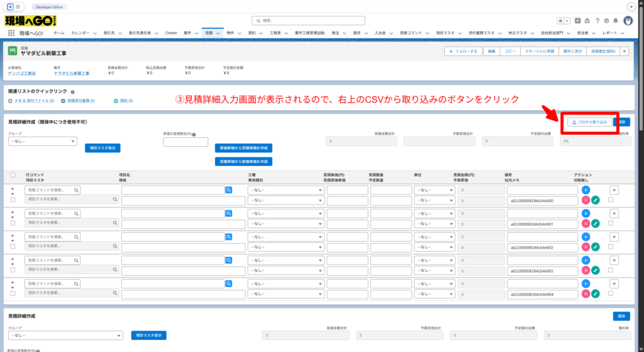
Task: Click the pink delete icon in first row
Action: pos(586,200)
